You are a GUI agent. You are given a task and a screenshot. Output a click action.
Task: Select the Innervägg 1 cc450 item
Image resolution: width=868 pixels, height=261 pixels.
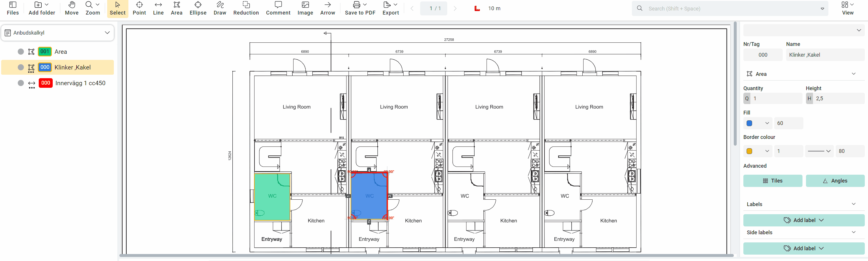[x=58, y=83]
